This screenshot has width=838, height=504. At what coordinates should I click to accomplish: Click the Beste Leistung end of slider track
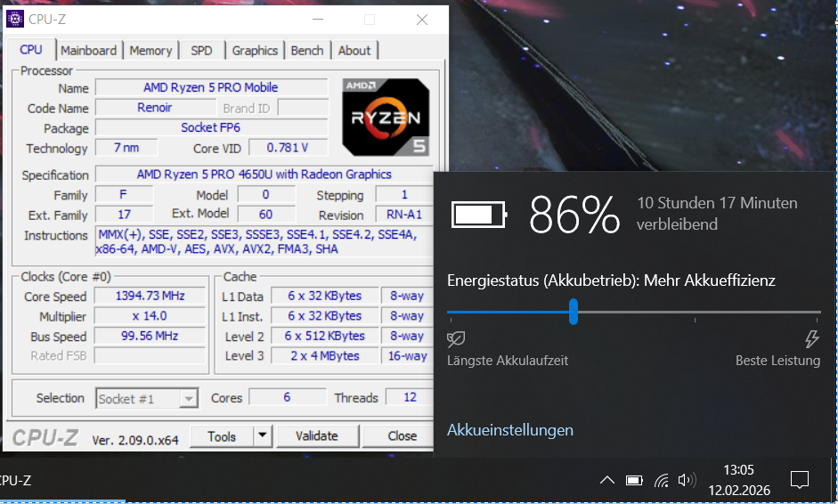tap(818, 312)
